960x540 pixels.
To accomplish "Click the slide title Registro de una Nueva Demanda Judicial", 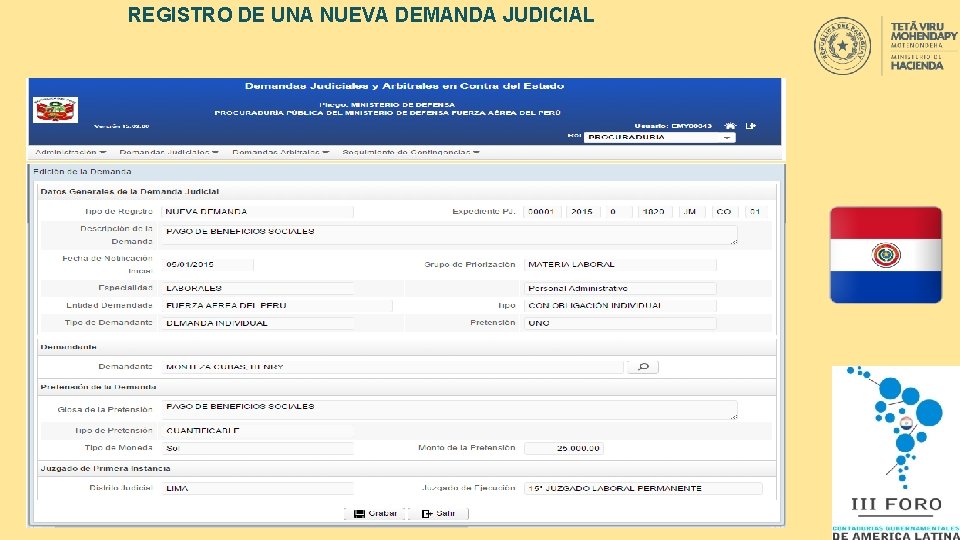I will tap(361, 15).
